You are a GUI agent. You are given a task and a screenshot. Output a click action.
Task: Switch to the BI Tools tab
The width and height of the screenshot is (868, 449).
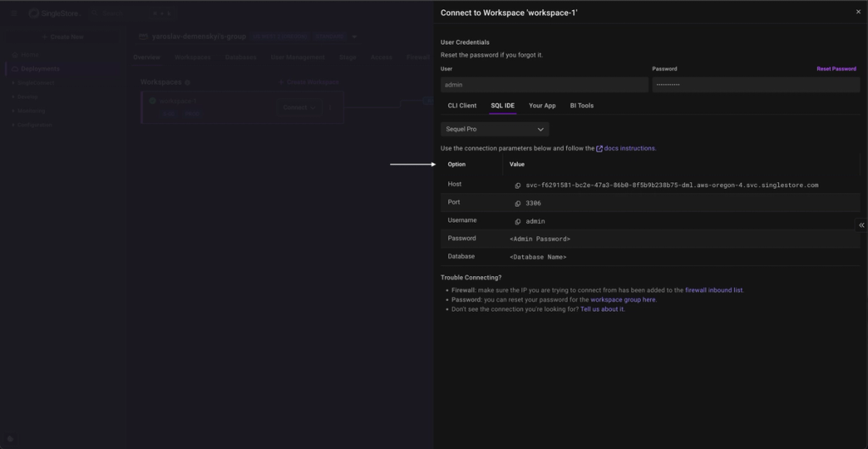tap(581, 106)
